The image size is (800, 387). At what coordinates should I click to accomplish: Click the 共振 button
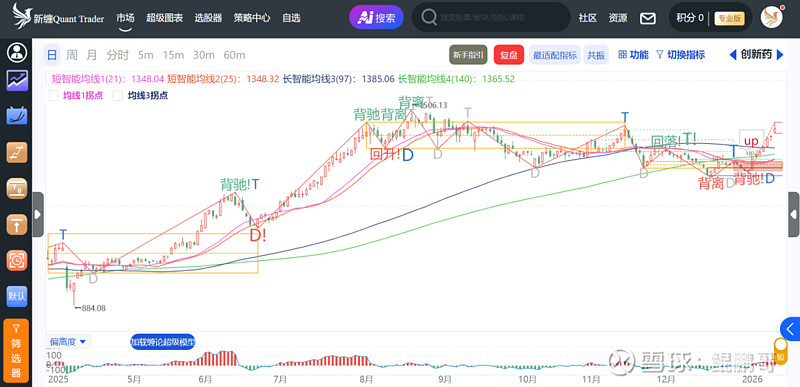click(x=596, y=55)
